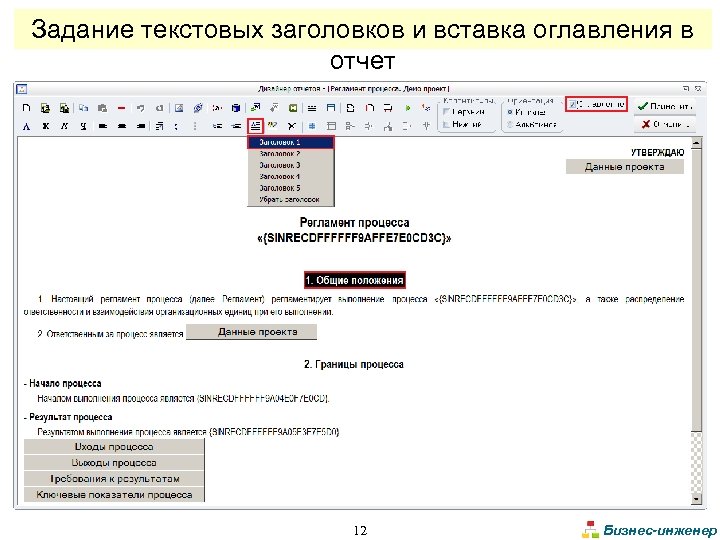720x540 pixels.
Task: Toggle bold with the Ж icon
Action: point(45,126)
